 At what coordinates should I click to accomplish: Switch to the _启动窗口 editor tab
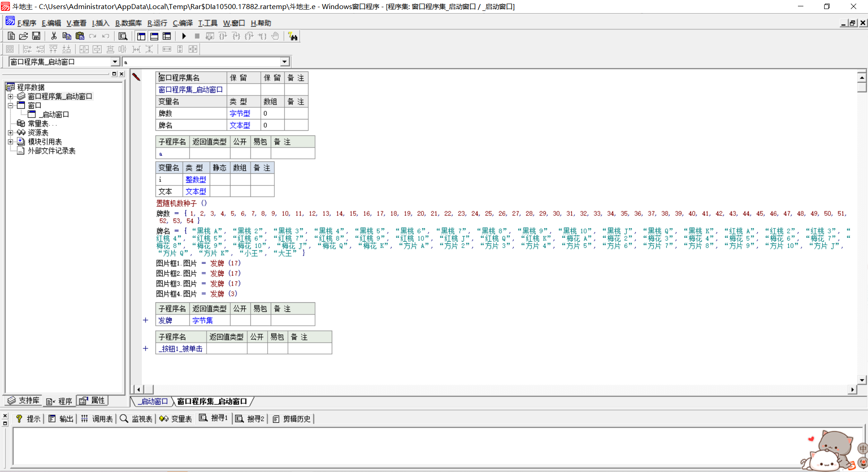153,401
